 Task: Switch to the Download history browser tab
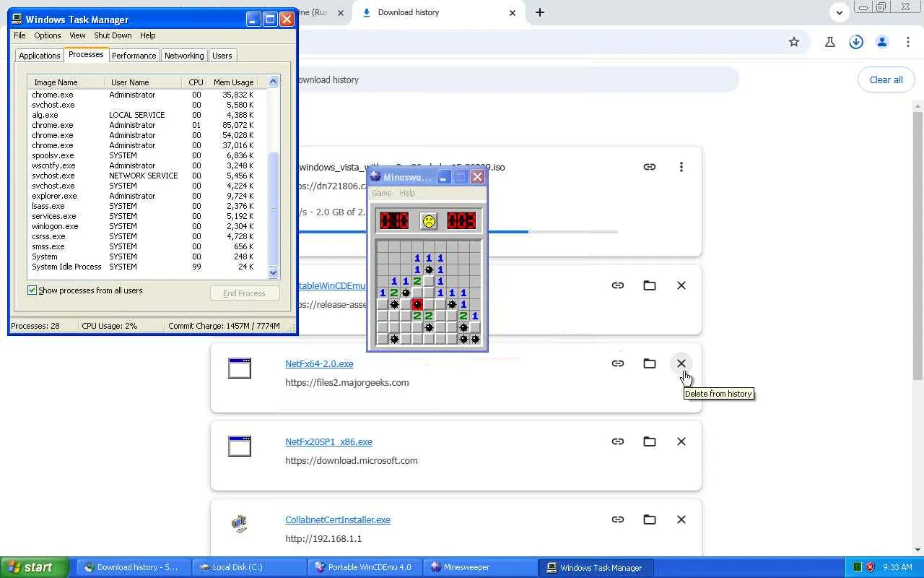coord(439,12)
